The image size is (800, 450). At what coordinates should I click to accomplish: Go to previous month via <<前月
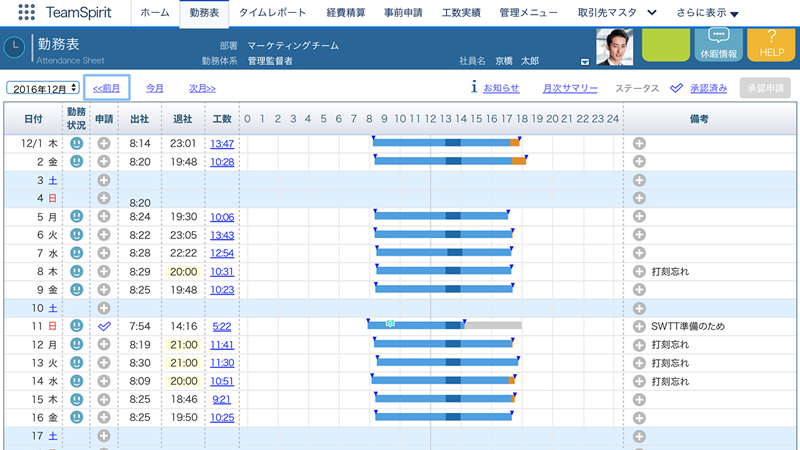point(107,88)
